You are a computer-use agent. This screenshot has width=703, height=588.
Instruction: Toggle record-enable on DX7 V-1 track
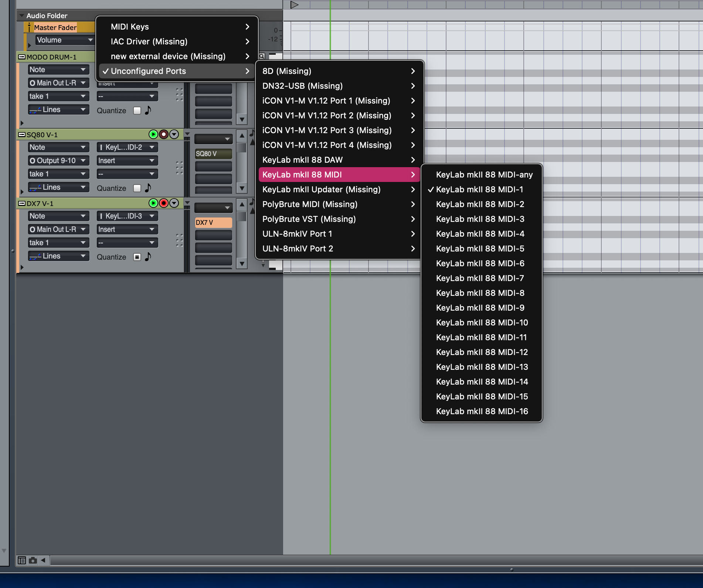163,203
